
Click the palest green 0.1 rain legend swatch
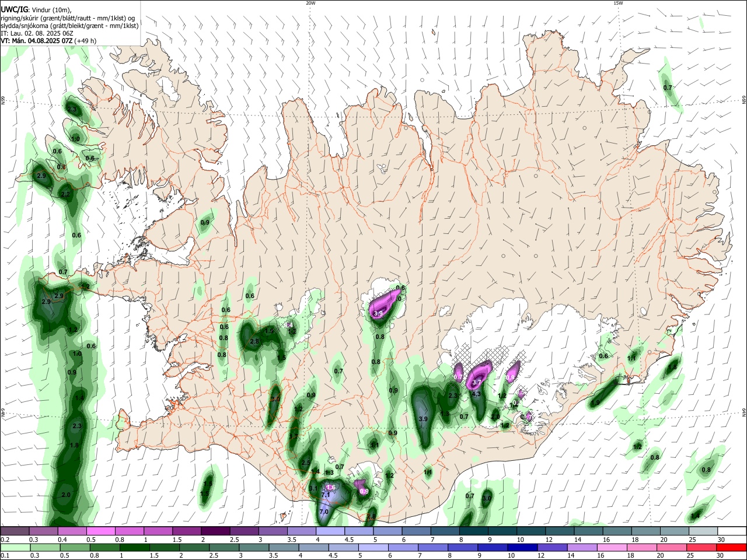[15, 547]
